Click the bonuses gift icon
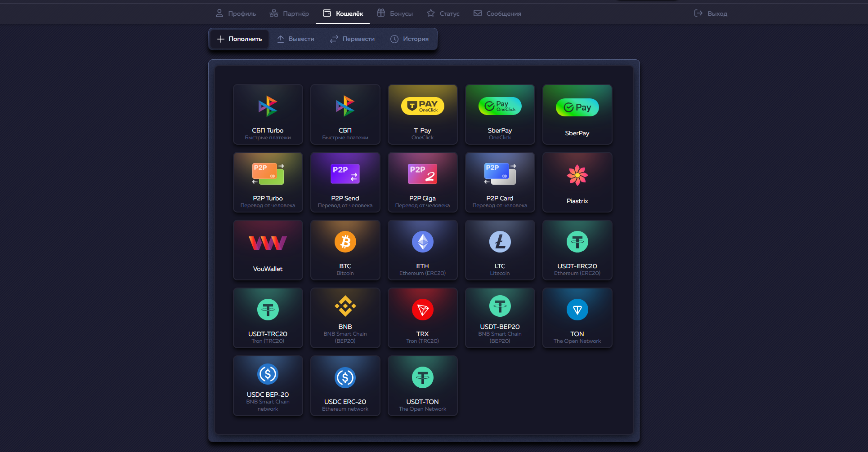Viewport: 868px width, 452px height. 381,13
